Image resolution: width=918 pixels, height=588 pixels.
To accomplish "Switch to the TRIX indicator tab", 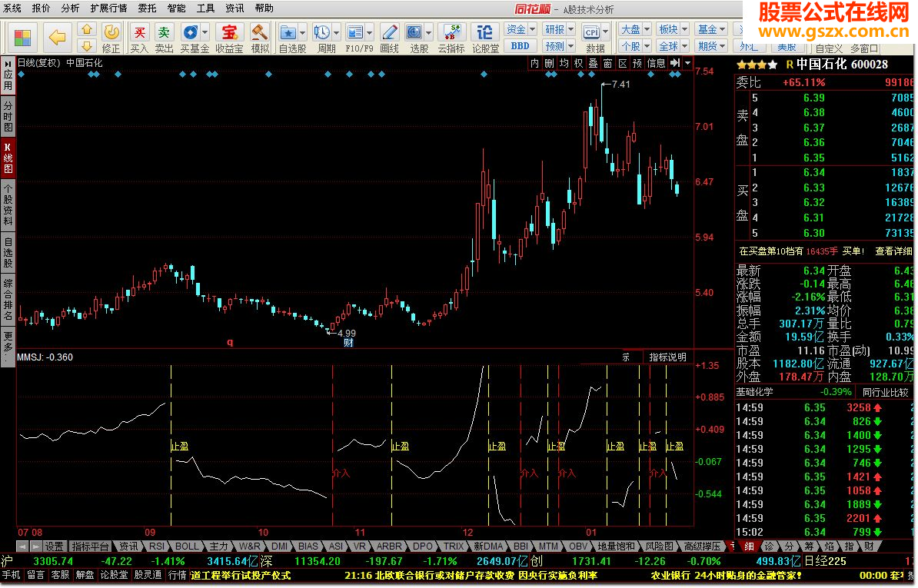I will coord(453,547).
